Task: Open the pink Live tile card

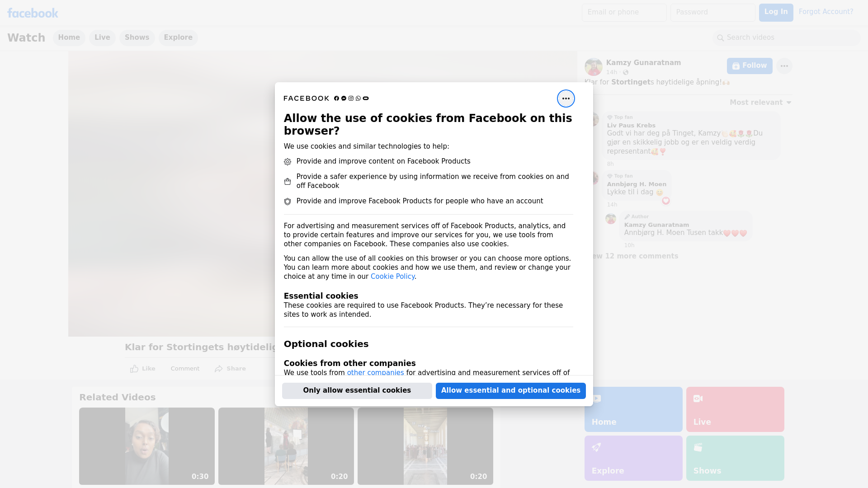Action: pyautogui.click(x=735, y=409)
